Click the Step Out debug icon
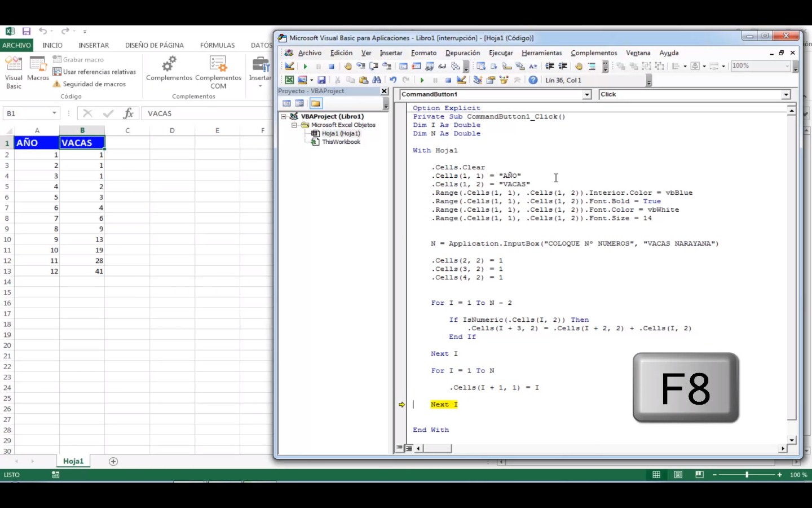The width and height of the screenshot is (812, 508). click(387, 66)
